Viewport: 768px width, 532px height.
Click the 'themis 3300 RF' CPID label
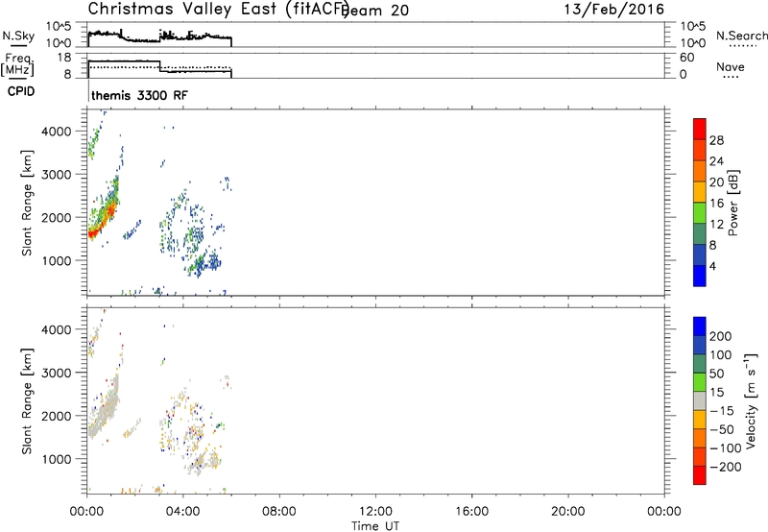[x=139, y=95]
